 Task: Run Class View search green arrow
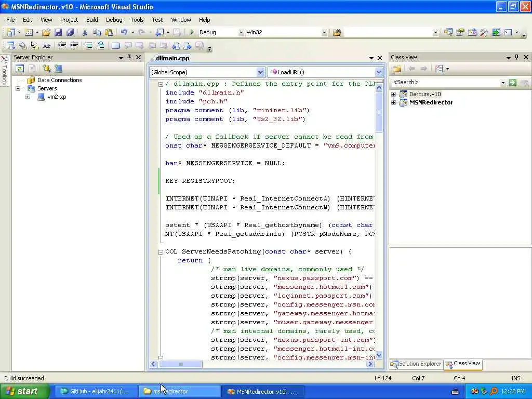coord(513,83)
